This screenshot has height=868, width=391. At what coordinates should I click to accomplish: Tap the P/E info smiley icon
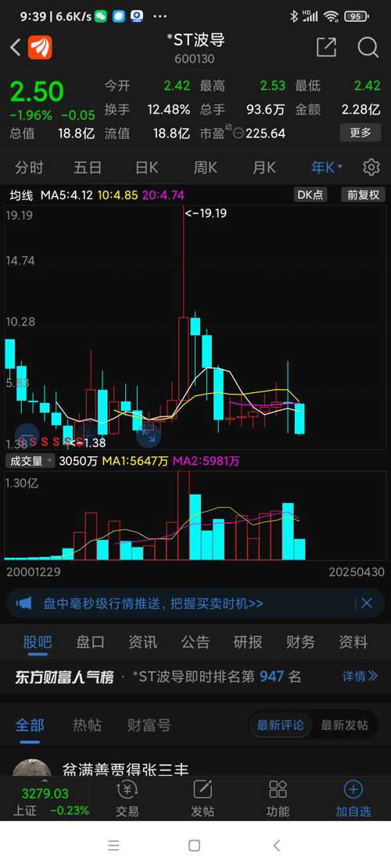coord(239,134)
